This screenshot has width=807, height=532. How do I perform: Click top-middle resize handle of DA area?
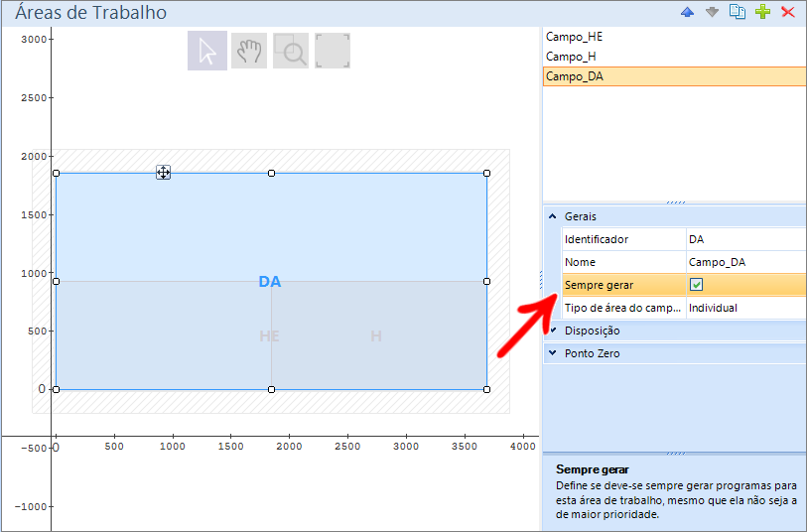pyautogui.click(x=271, y=174)
